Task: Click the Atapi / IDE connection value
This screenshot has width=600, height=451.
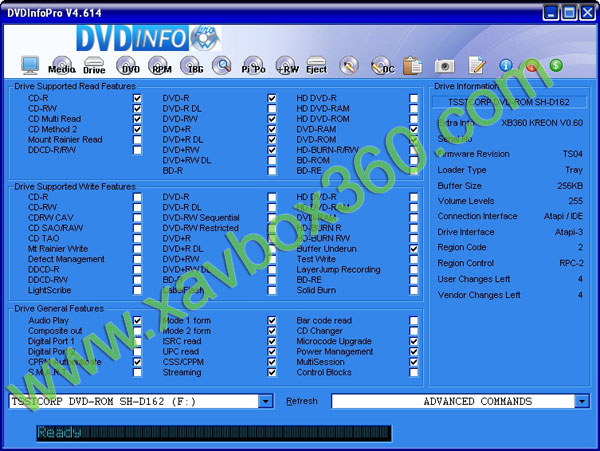Action: (x=563, y=216)
